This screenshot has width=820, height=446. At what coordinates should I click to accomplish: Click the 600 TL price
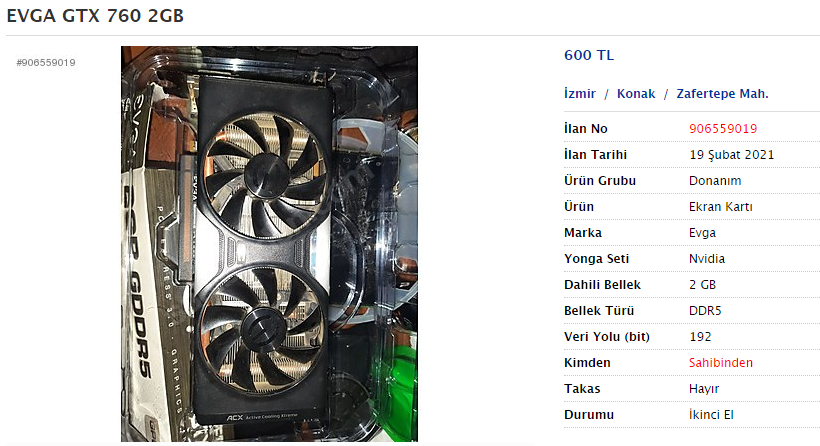point(589,55)
